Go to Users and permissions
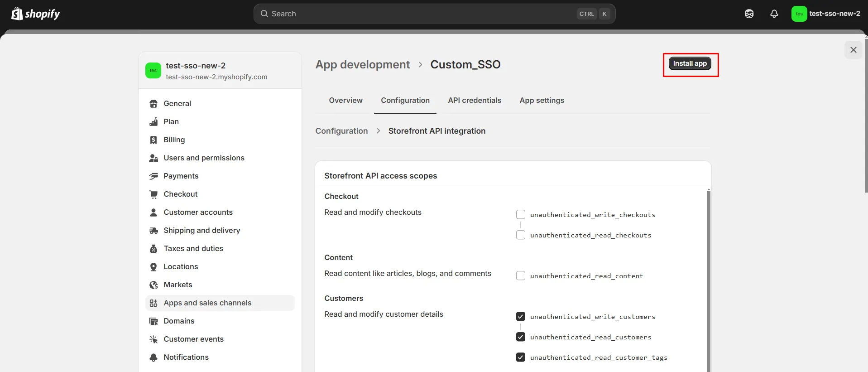The height and width of the screenshot is (372, 868). pyautogui.click(x=220, y=158)
